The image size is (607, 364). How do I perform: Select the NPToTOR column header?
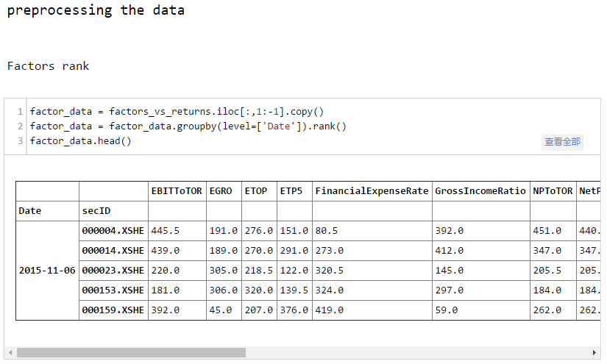[x=552, y=191]
